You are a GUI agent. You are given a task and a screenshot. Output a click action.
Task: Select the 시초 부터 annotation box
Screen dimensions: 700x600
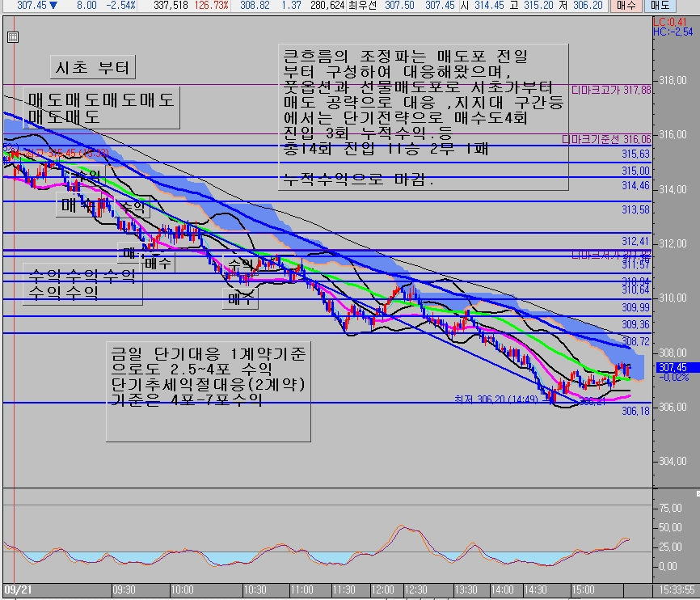pos(90,67)
